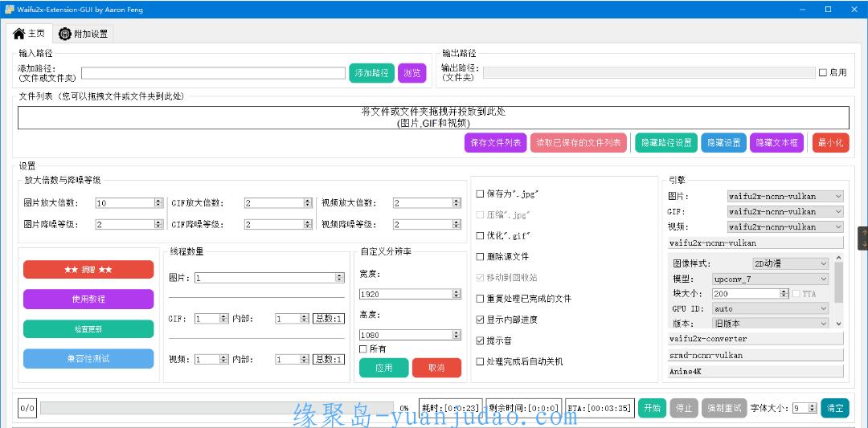Click the gear icon on the 附加设置 tab
Screen dimensions: 868x428
coord(64,34)
